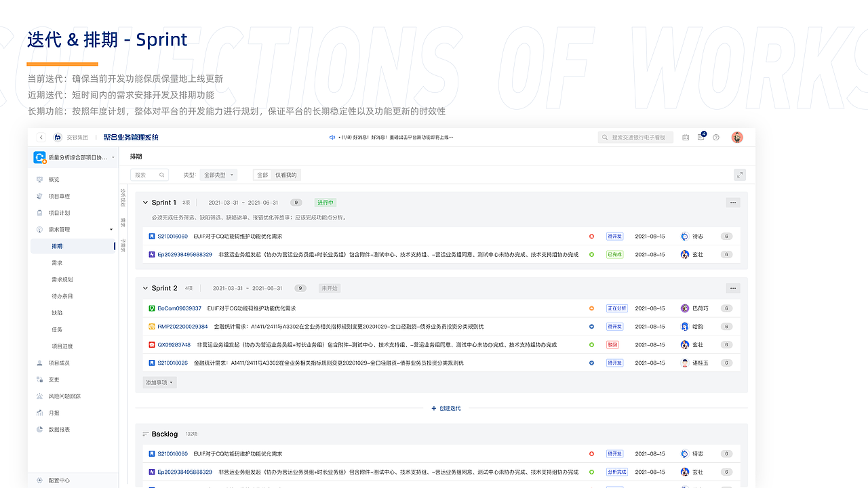Click 巴荷巧 assignee avatar

point(685,308)
